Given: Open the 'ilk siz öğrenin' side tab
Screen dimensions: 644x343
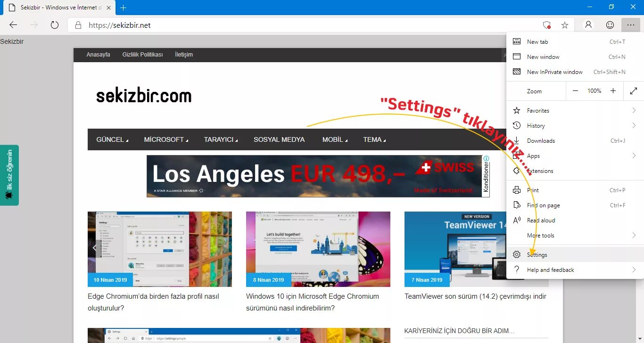Looking at the screenshot, I should 9,175.
